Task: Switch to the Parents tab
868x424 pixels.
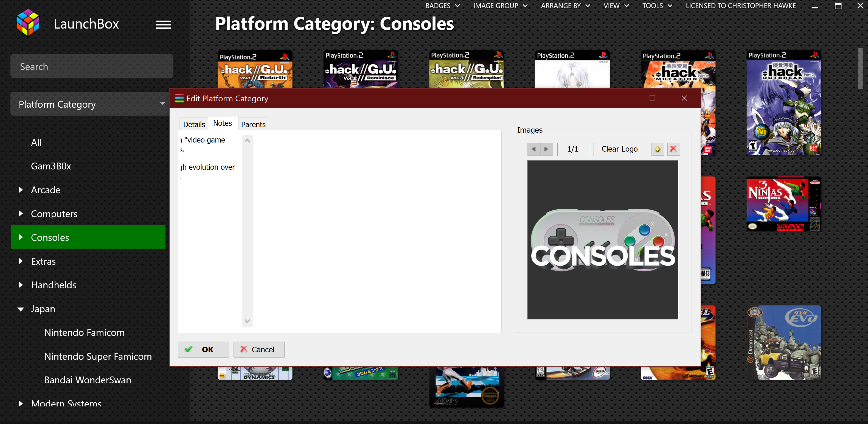Action: (253, 124)
